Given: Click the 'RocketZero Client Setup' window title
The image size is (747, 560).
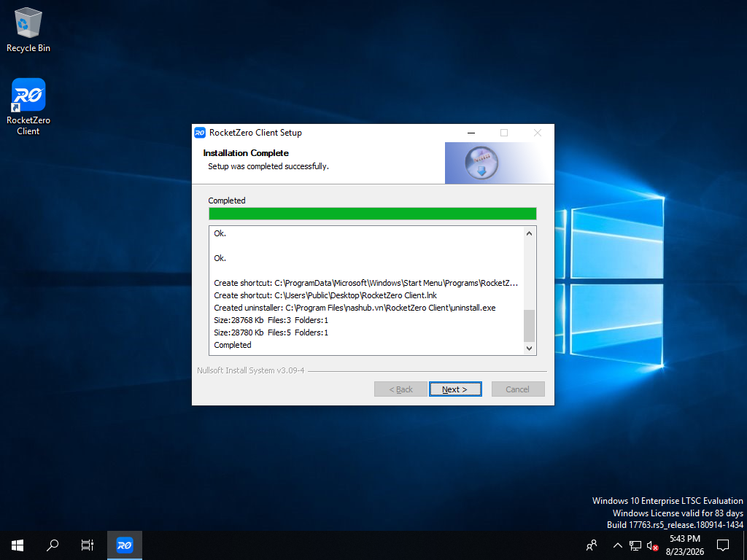Looking at the screenshot, I should (255, 133).
